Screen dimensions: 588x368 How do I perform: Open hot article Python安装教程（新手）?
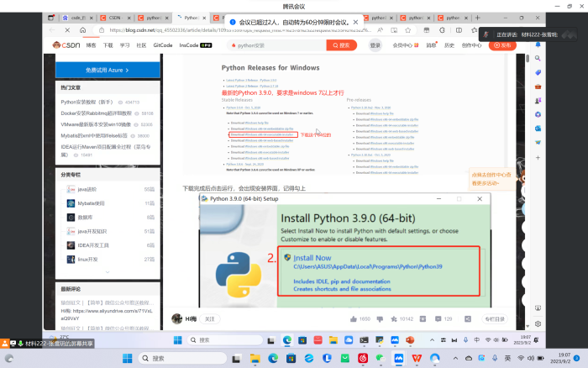[x=87, y=102]
